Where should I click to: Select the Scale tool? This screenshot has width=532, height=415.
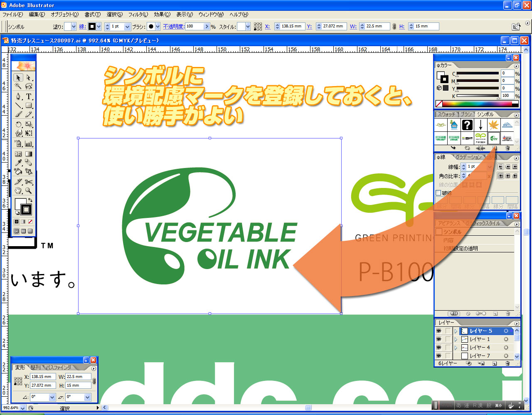click(29, 124)
